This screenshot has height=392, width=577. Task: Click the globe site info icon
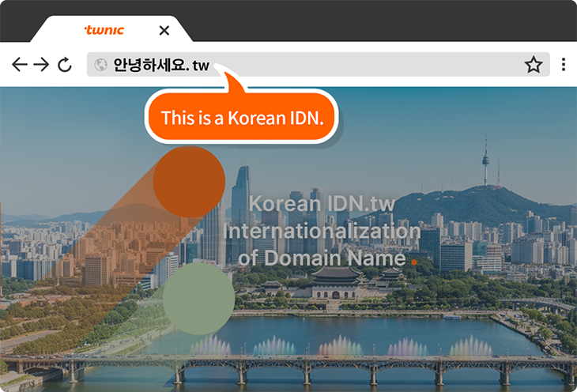pos(100,65)
